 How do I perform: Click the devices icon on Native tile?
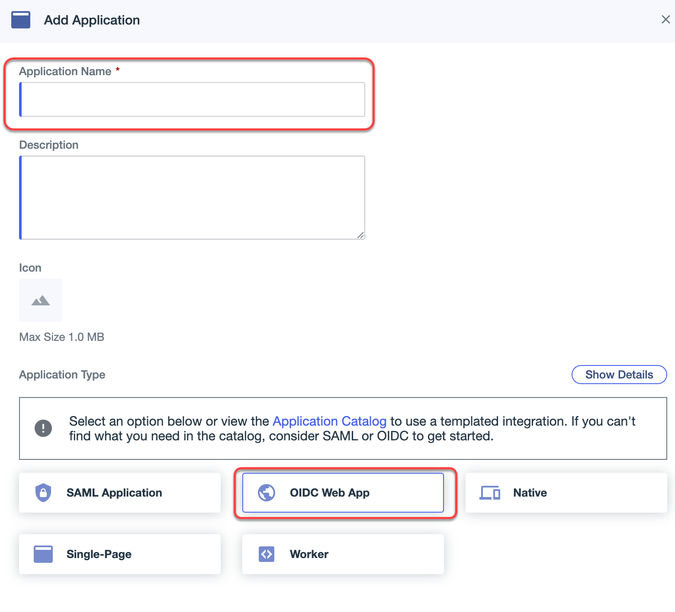click(490, 493)
